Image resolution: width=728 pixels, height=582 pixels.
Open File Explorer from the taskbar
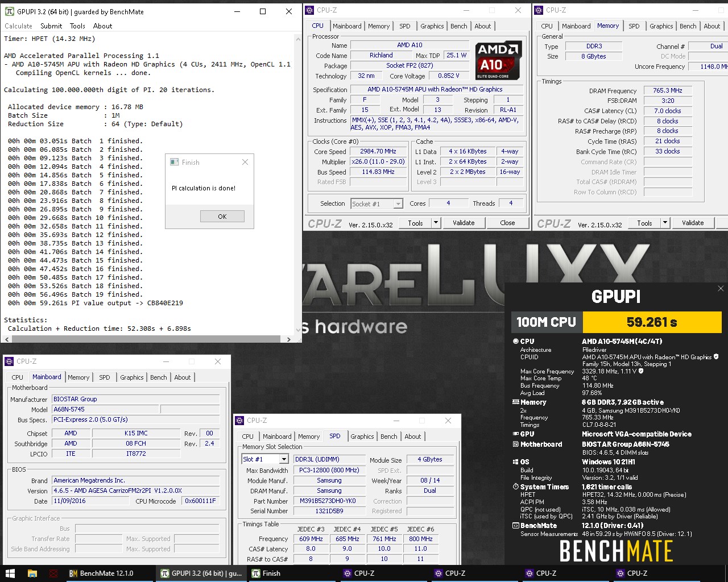tap(32, 573)
